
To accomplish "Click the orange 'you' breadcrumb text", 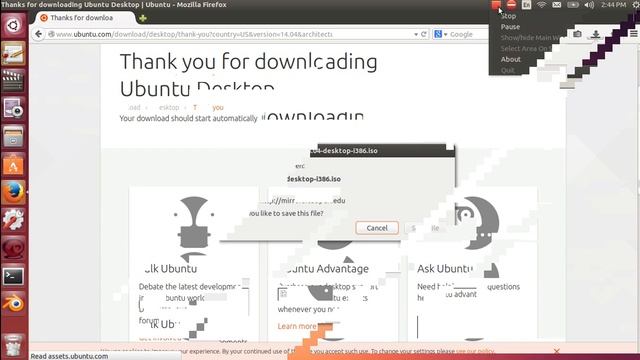I will [x=218, y=107].
